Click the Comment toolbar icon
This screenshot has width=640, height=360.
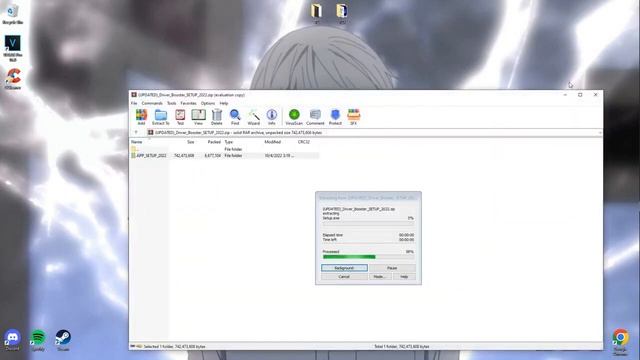[315, 117]
